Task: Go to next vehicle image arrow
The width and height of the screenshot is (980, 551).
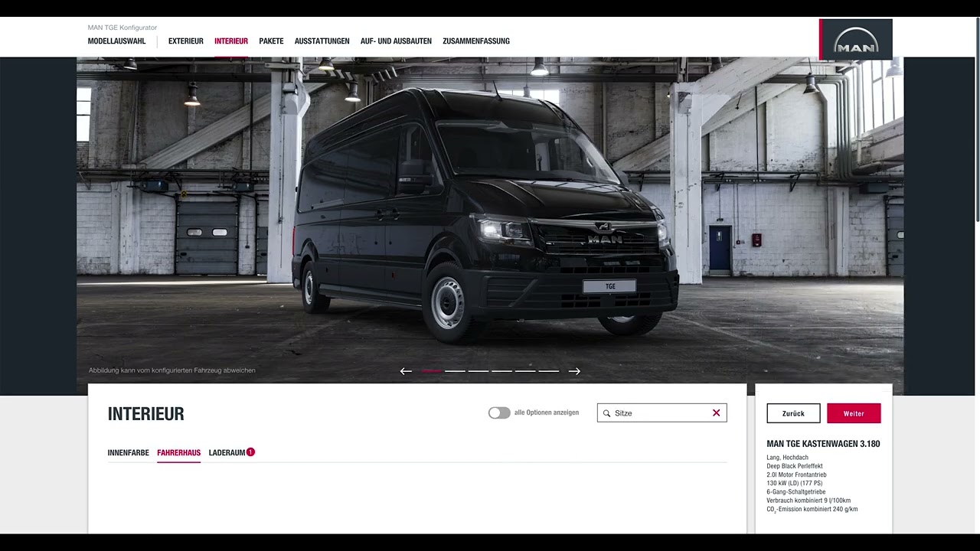Action: [x=574, y=371]
